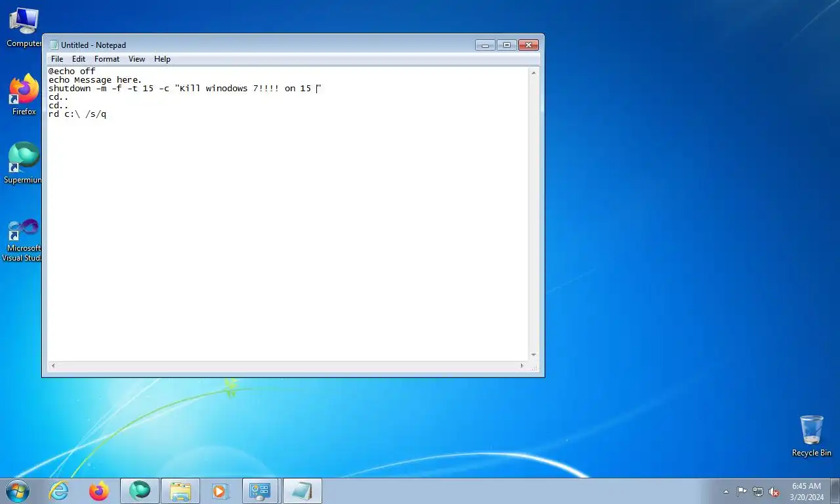The width and height of the screenshot is (840, 504).
Task: Click the shutdown command line text
Action: click(184, 88)
